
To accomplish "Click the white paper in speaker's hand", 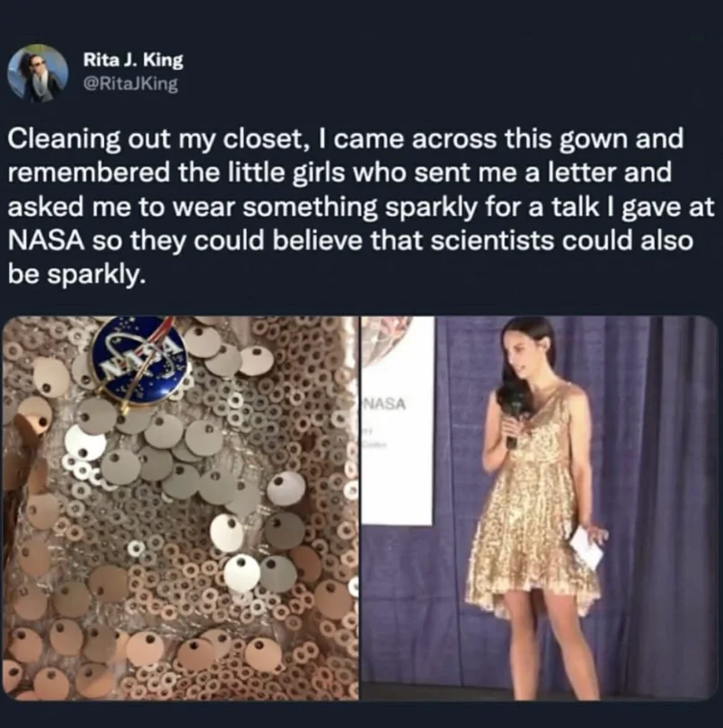I will point(586,549).
